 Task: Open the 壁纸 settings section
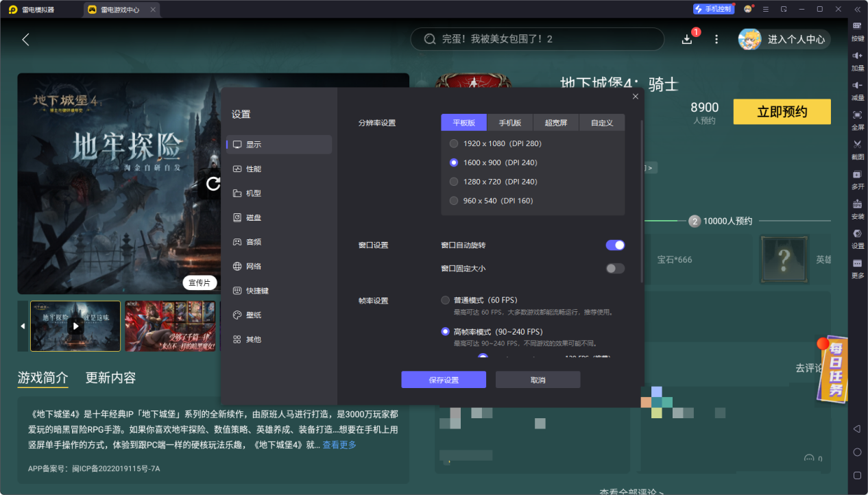pos(279,315)
